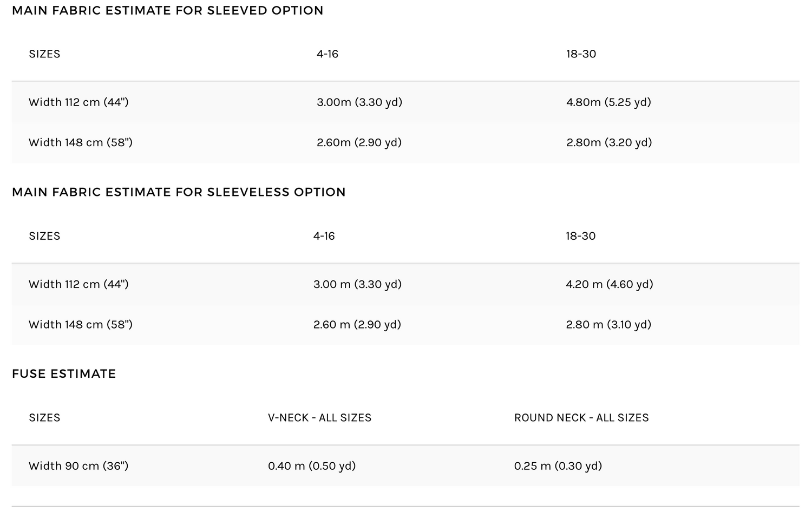Click the 'Main Fabric Estimate for Sleeveless Option' heading
The width and height of the screenshot is (812, 518).
click(x=179, y=192)
